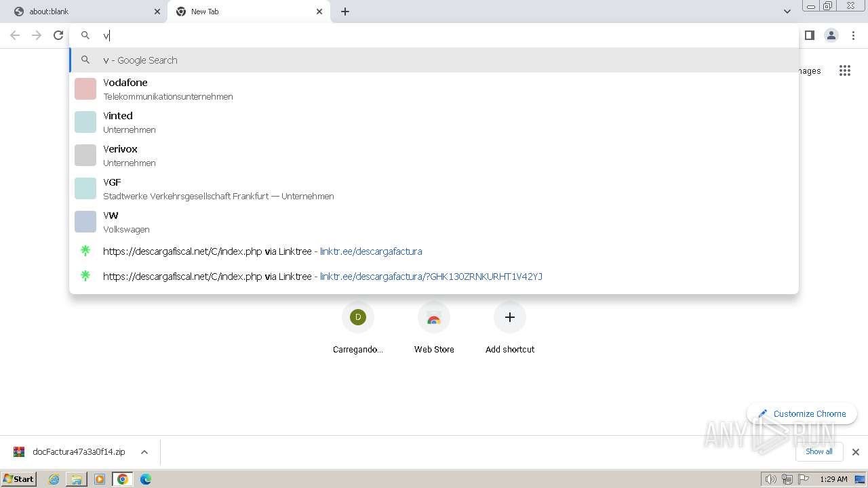The image size is (868, 488).
Task: Click the 1:29 AM system clock
Action: click(x=833, y=479)
